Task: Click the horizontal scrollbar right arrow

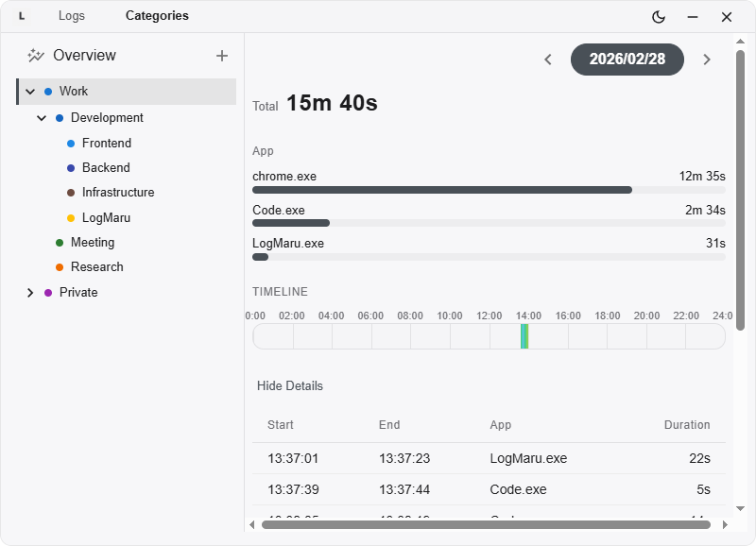Action: (725, 524)
